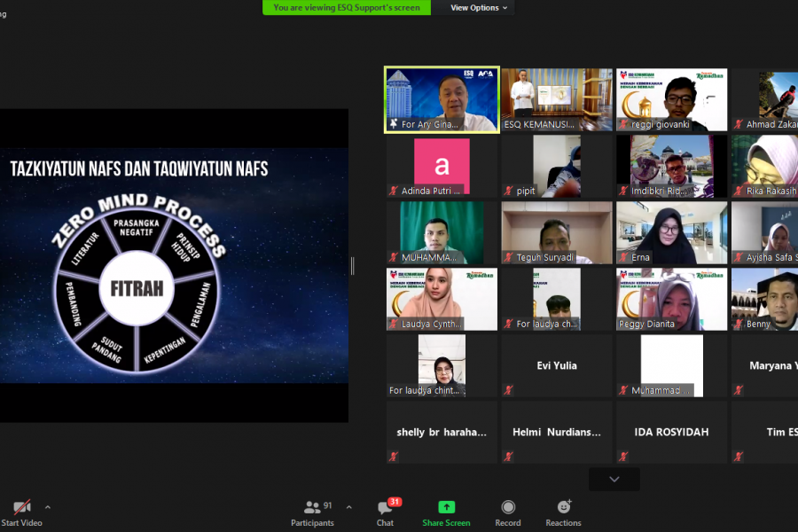Expand the arrow next to Participants
The image size is (798, 532).
click(x=348, y=507)
